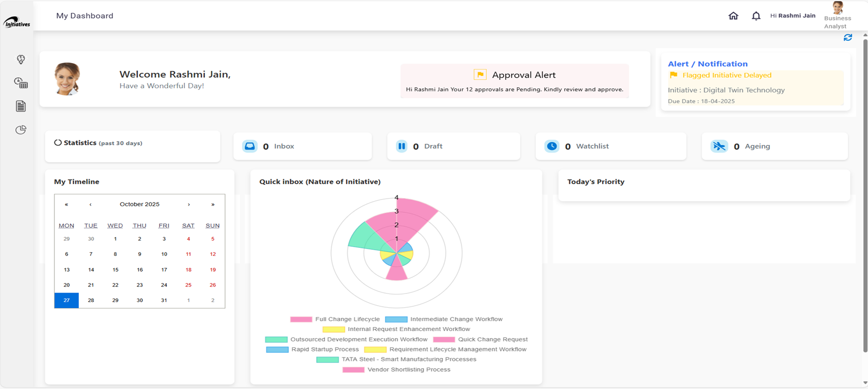868x389 pixels.
Task: Open the calendar table sidebar icon
Action: 21,83
